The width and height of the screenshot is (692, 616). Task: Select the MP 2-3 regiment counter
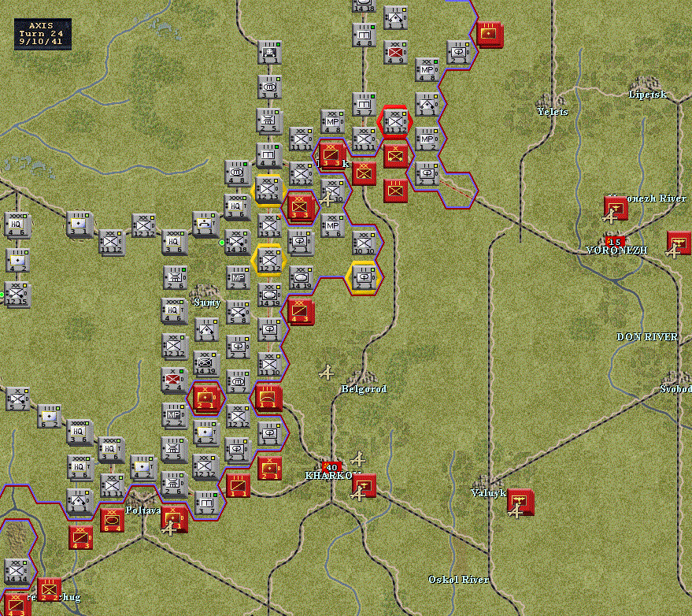(x=238, y=278)
